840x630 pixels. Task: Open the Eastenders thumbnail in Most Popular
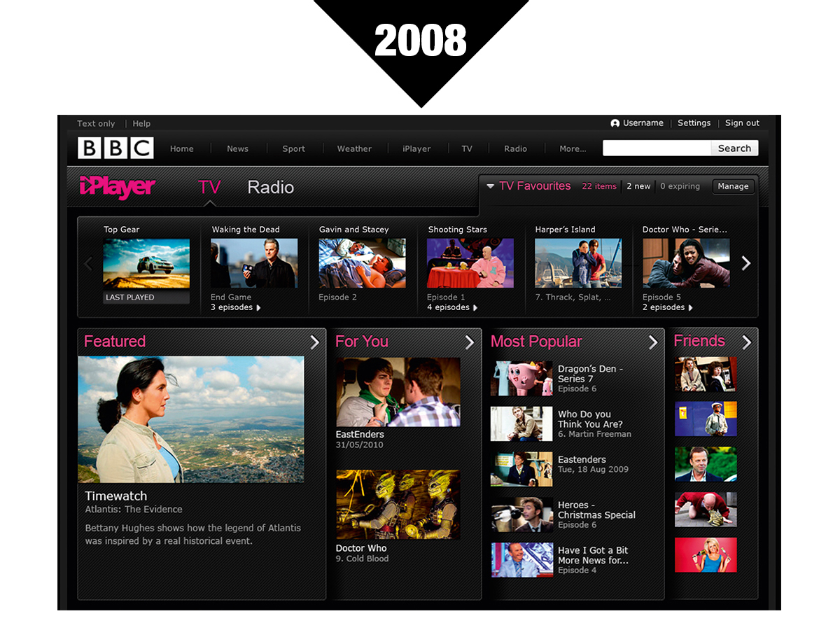pos(521,469)
